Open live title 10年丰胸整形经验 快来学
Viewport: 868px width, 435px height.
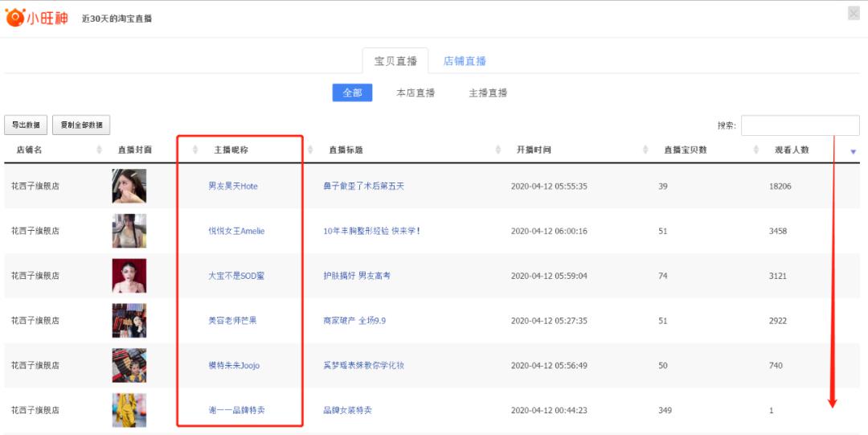(371, 231)
